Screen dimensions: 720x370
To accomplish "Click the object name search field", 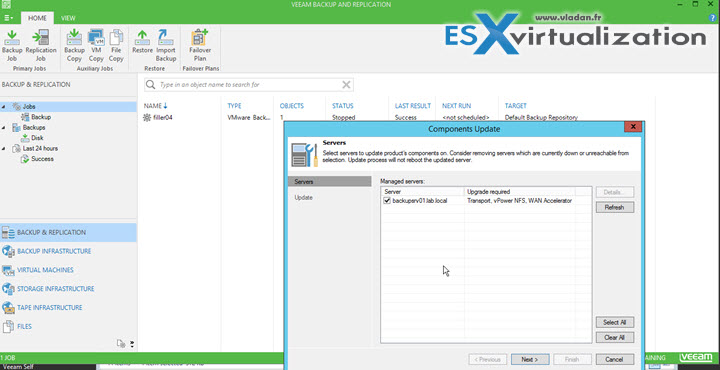I will pos(249,85).
